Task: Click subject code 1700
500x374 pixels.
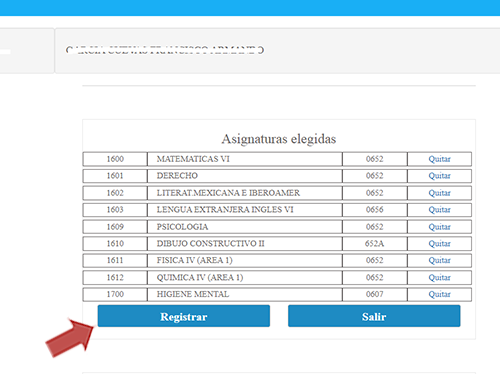Action: tap(115, 294)
